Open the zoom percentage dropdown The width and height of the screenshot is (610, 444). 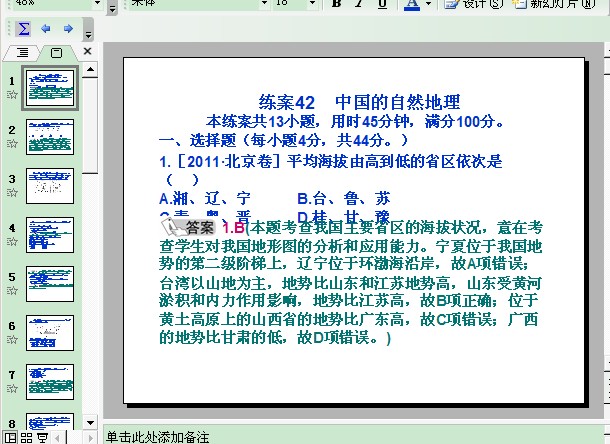(x=97, y=5)
